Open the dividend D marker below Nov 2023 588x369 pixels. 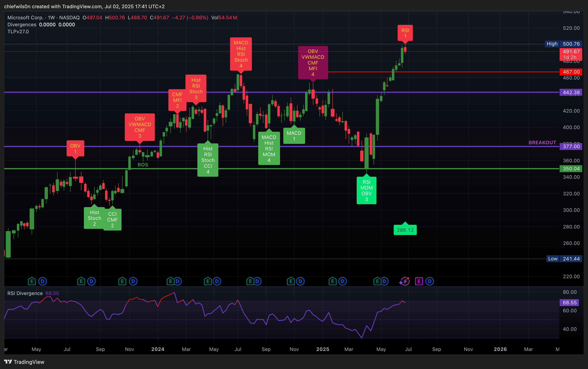[x=133, y=281]
